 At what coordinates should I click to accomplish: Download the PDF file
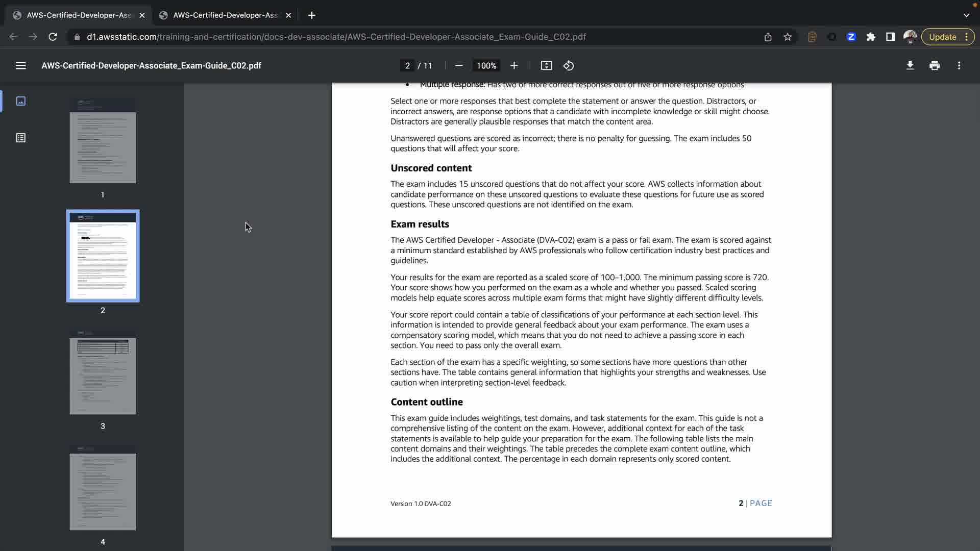pyautogui.click(x=910, y=65)
